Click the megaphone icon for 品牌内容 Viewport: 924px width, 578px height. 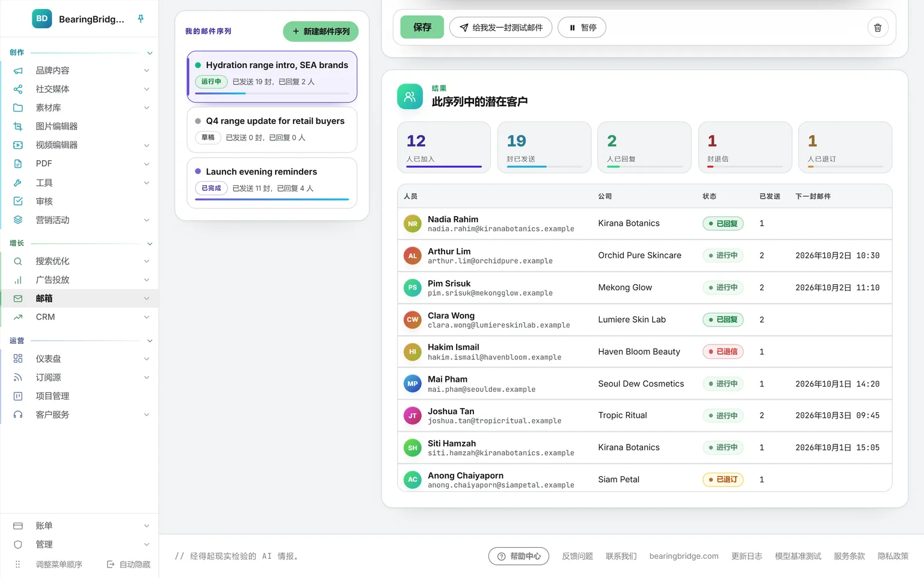click(18, 70)
